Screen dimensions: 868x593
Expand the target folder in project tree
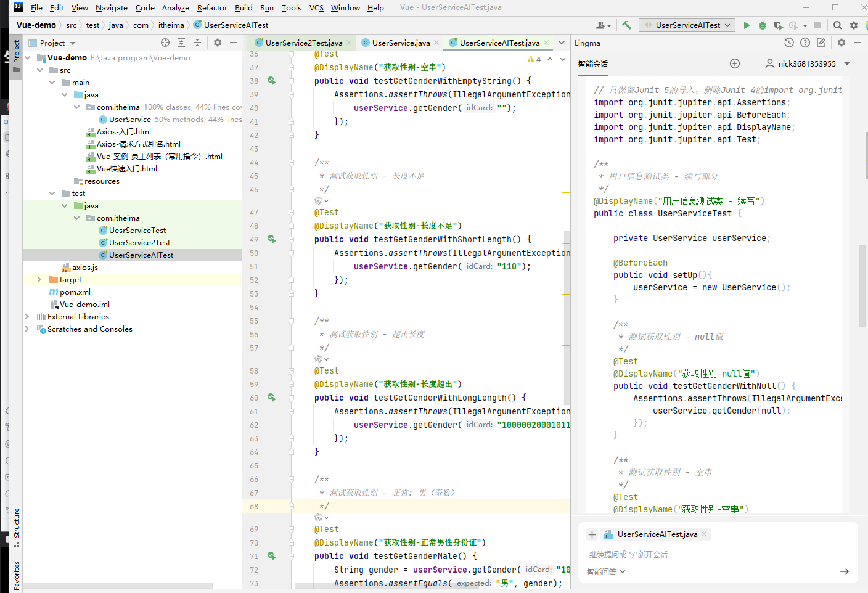point(39,280)
